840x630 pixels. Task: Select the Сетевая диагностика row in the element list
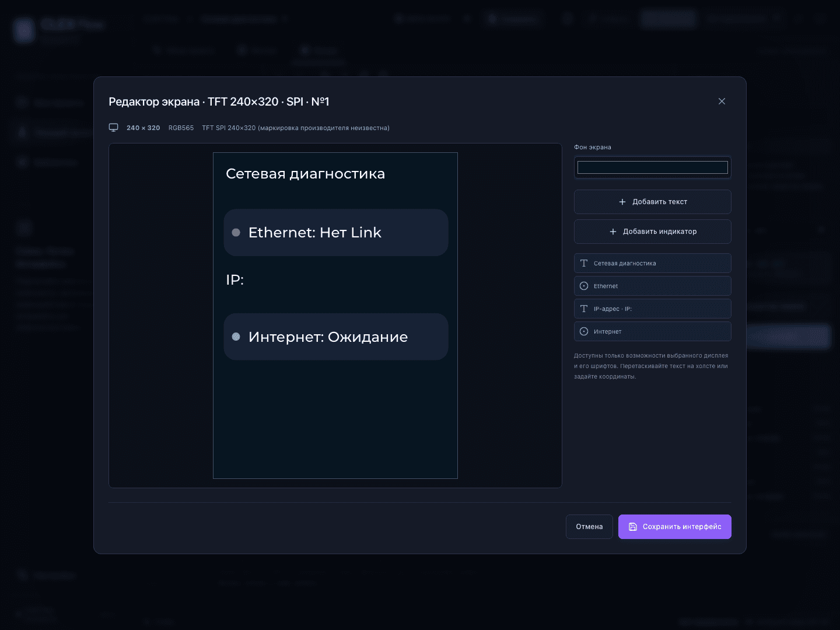[x=652, y=263]
